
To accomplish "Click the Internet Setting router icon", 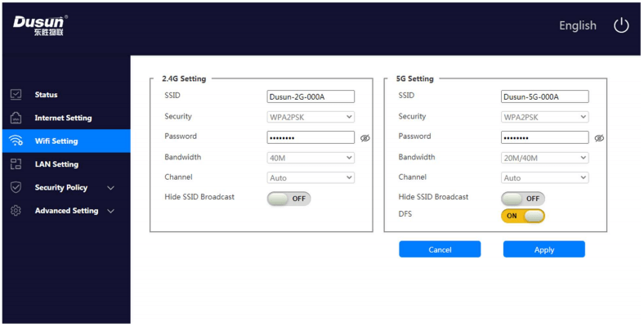I will point(16,118).
